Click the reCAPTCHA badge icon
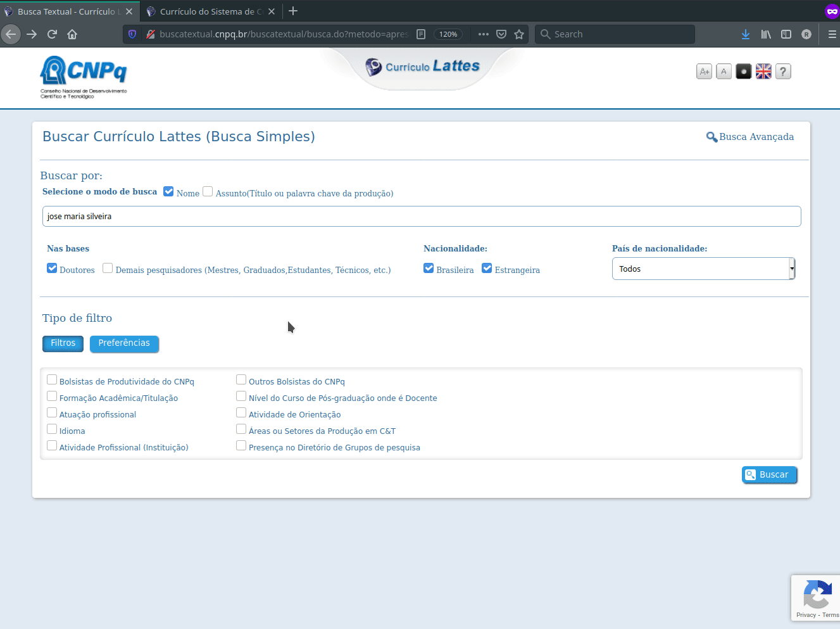Image resolution: width=840 pixels, height=629 pixels. [x=817, y=594]
